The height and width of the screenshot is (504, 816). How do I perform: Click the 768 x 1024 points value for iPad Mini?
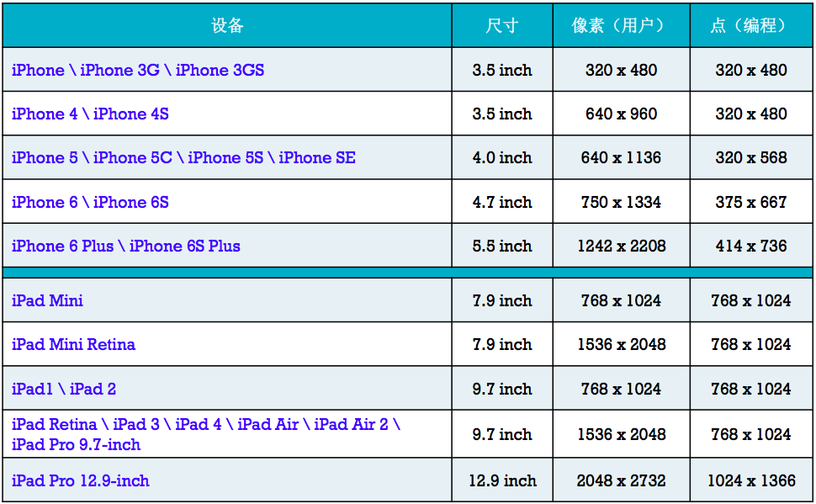click(x=751, y=300)
